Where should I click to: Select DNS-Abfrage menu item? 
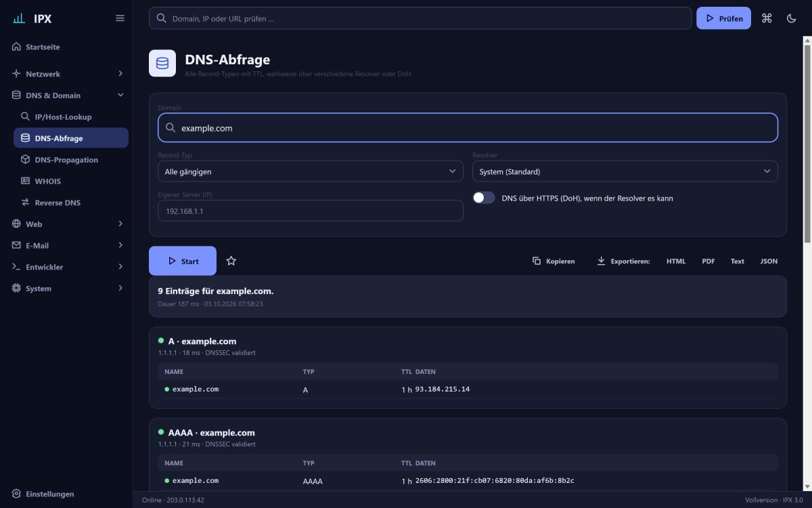tap(71, 138)
